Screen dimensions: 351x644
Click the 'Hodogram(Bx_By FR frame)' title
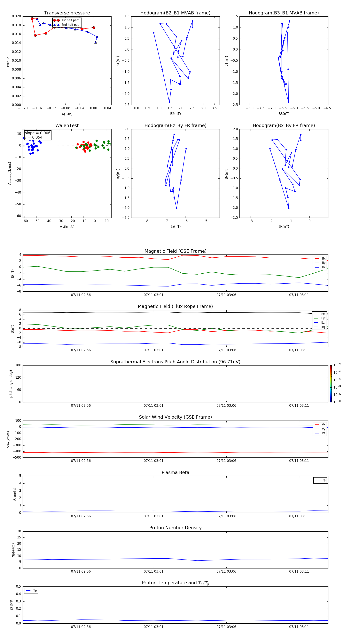(x=284, y=125)
